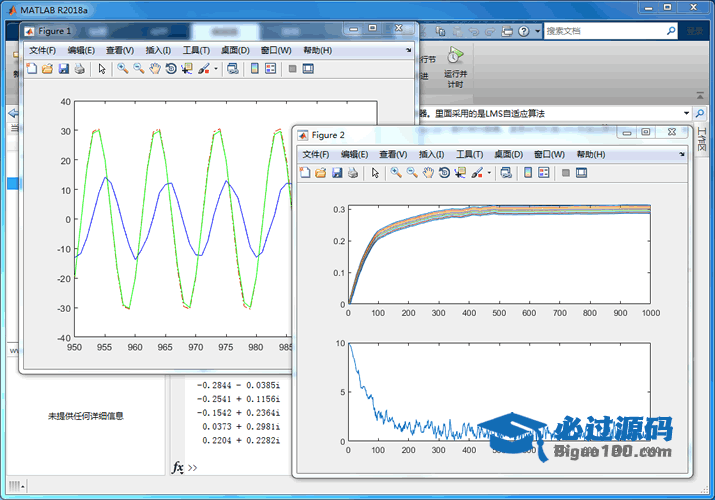715x500 pixels.
Task: Click Run and Time button in MATLAB ribbon
Action: [455, 68]
